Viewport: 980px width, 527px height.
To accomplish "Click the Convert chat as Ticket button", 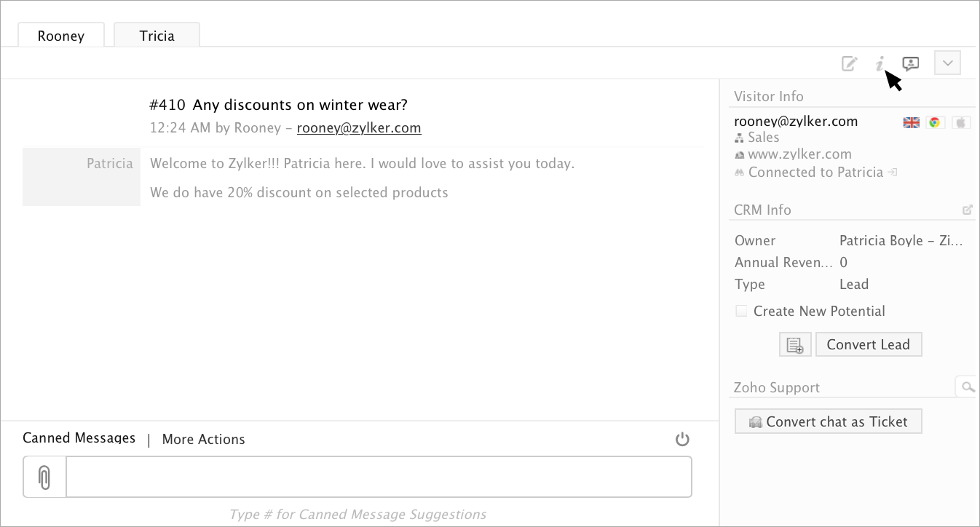I will (828, 421).
